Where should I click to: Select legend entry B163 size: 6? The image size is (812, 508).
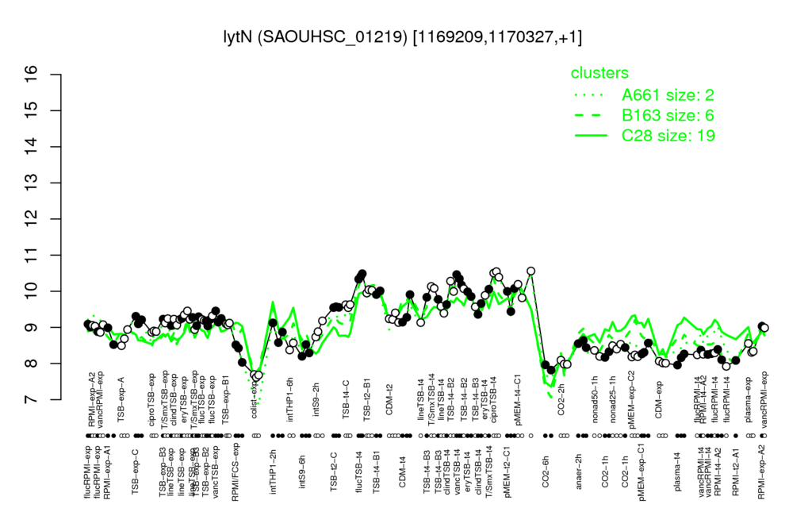(x=668, y=115)
